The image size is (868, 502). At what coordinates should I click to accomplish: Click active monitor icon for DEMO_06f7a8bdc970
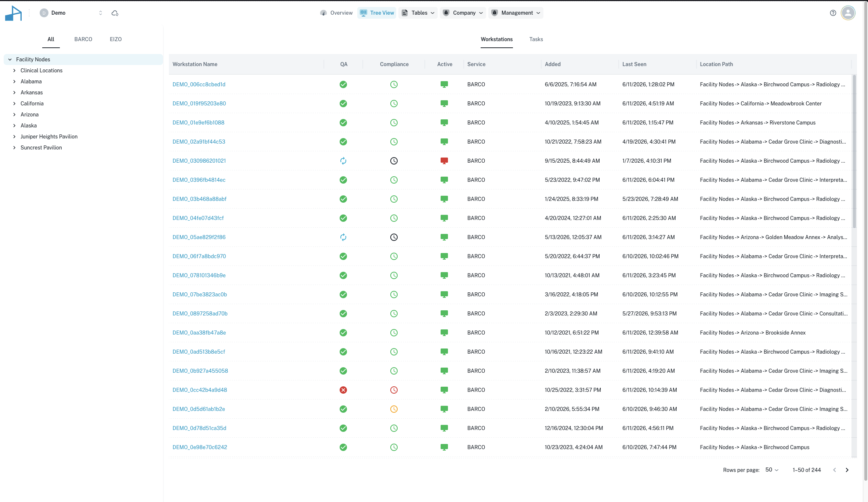(444, 256)
